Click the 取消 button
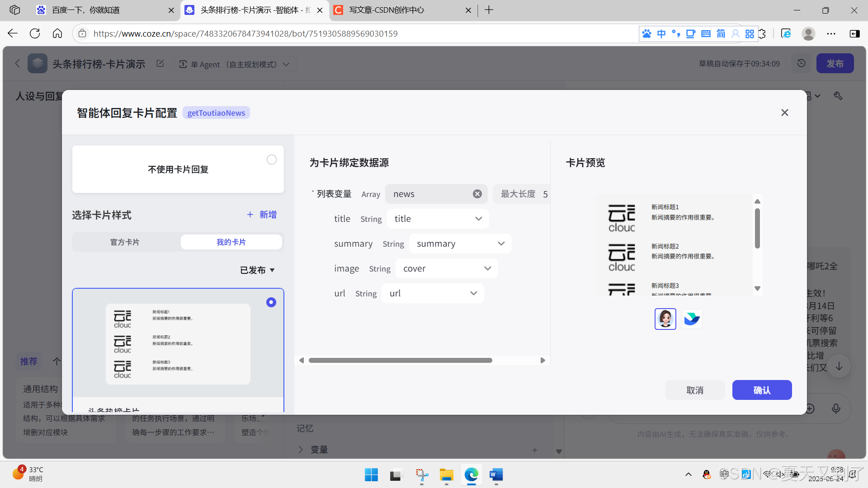 [695, 390]
